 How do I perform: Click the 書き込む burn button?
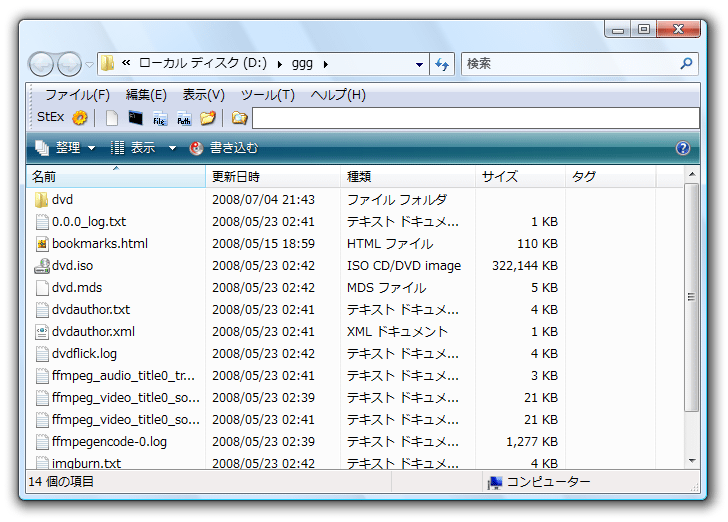(x=224, y=148)
